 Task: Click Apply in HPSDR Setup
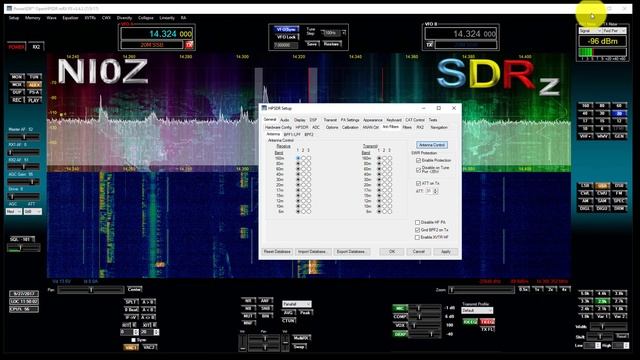446,251
